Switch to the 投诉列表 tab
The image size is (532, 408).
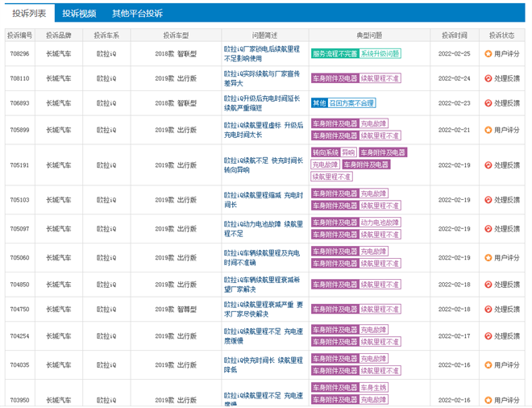29,14
